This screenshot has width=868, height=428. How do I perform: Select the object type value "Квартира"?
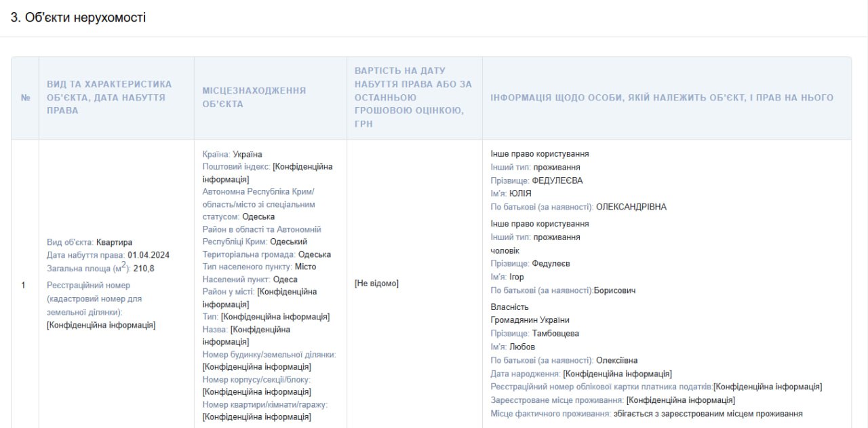pyautogui.click(x=114, y=242)
